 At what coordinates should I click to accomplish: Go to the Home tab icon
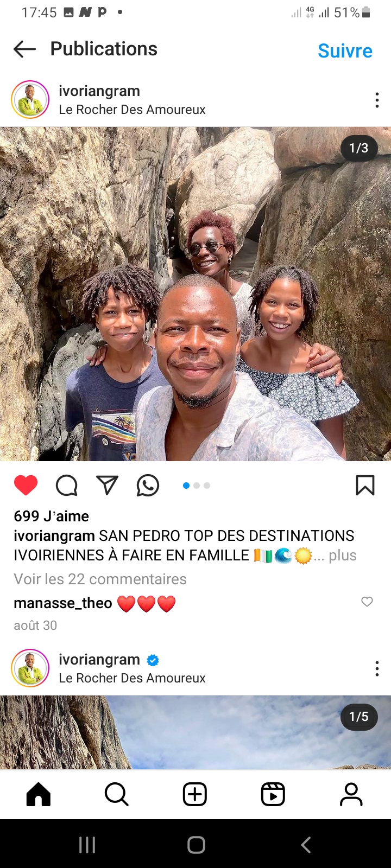click(x=39, y=795)
